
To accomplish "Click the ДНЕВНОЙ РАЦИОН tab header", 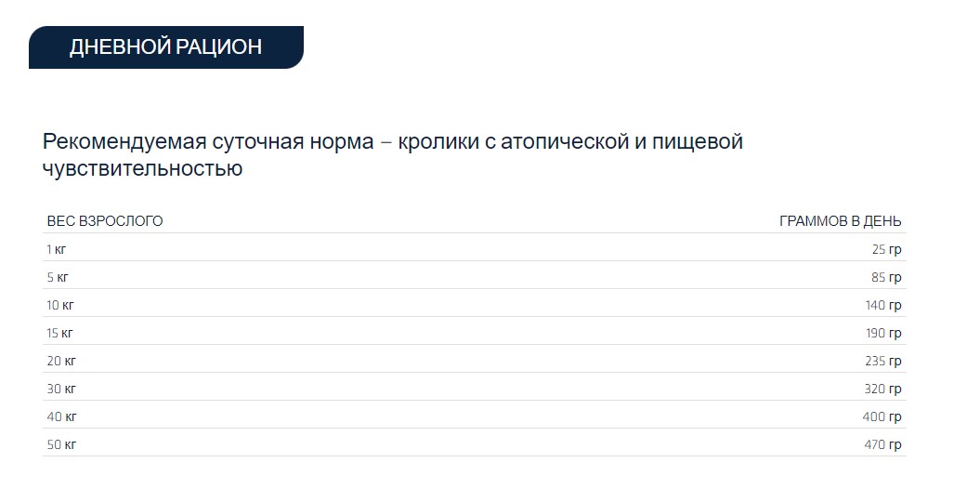I will (166, 47).
